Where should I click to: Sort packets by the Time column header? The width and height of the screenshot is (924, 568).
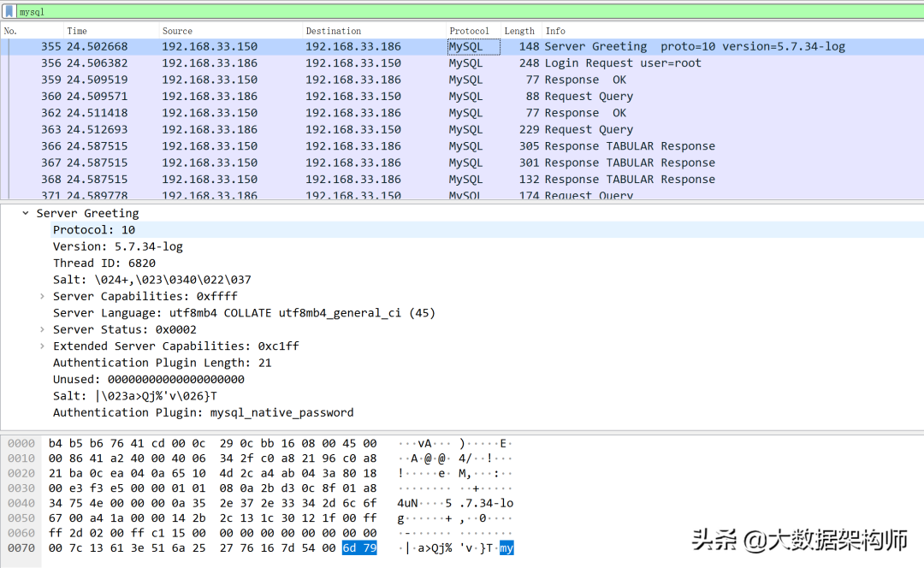pyautogui.click(x=110, y=31)
